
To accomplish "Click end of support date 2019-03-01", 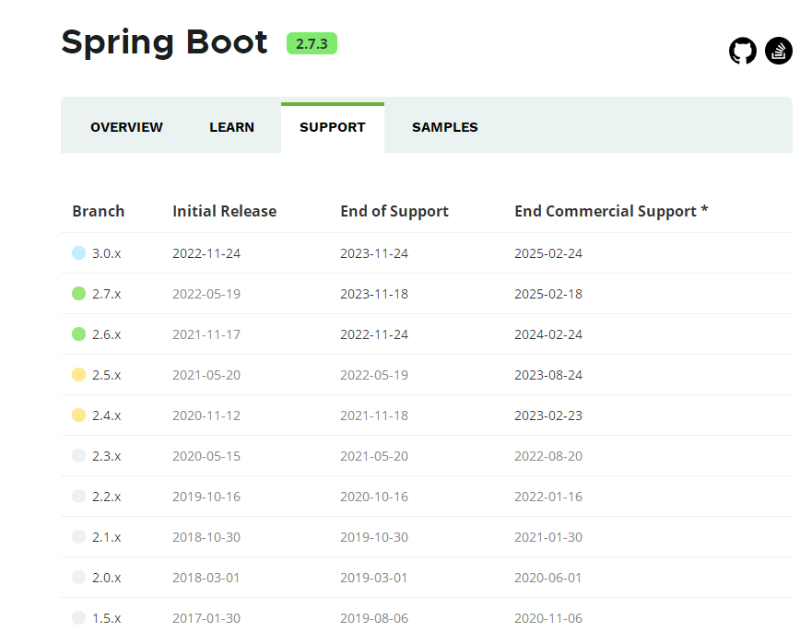I will (374, 578).
